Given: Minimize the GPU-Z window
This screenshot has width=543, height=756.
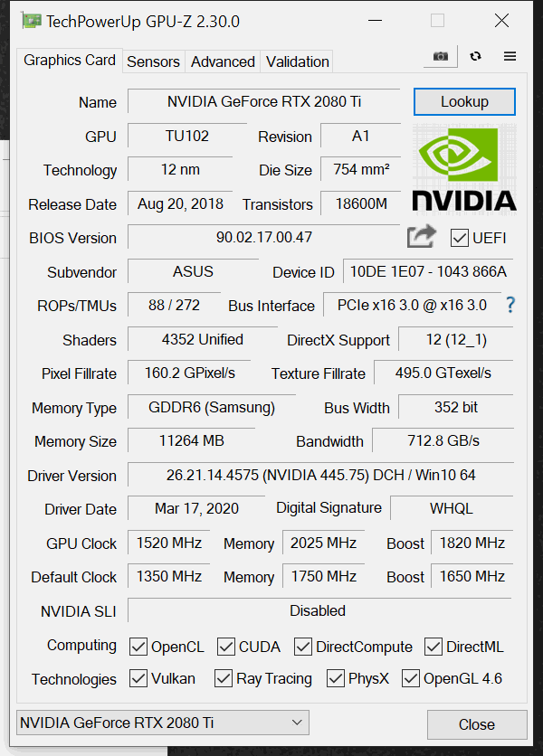Looking at the screenshot, I should click(375, 21).
